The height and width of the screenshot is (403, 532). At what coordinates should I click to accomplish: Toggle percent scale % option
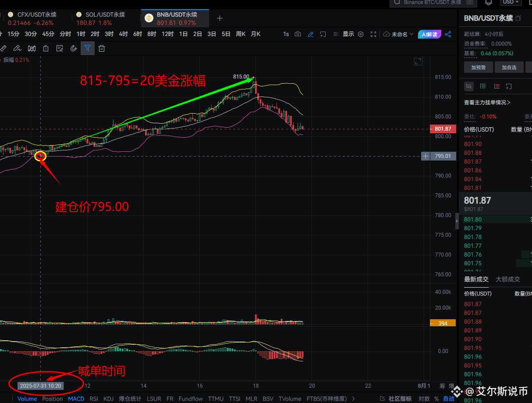(x=436, y=399)
